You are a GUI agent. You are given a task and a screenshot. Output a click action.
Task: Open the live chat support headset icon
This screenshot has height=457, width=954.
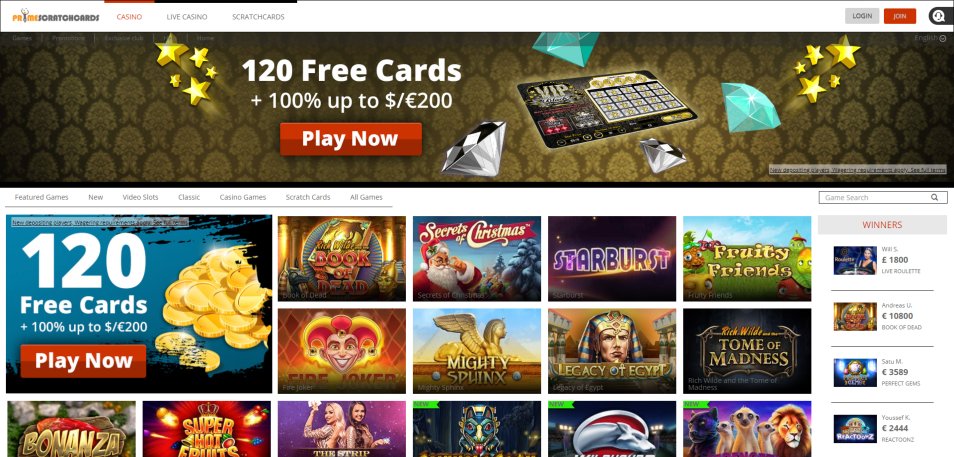pyautogui.click(x=938, y=16)
